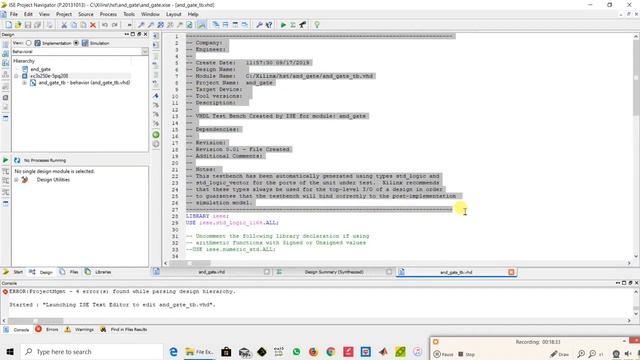Click the Paste icon in toolbar

(x=83, y=25)
